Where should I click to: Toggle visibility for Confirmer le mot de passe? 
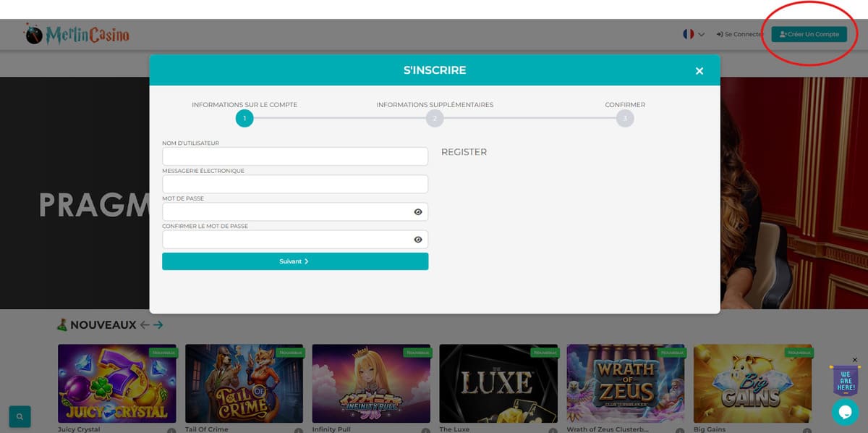point(418,240)
